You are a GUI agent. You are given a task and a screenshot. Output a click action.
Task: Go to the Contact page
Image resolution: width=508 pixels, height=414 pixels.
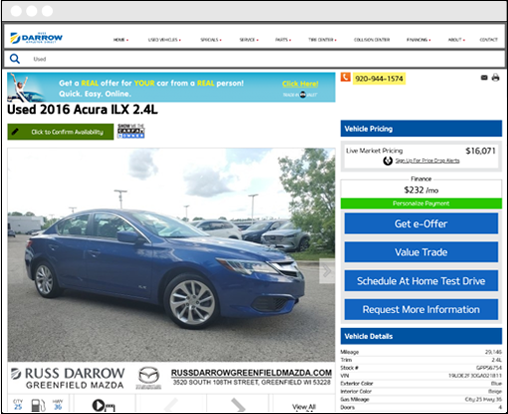click(x=488, y=40)
